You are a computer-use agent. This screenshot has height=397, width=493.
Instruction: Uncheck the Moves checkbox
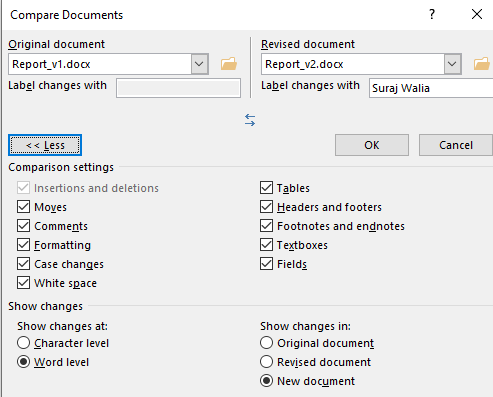point(23,207)
